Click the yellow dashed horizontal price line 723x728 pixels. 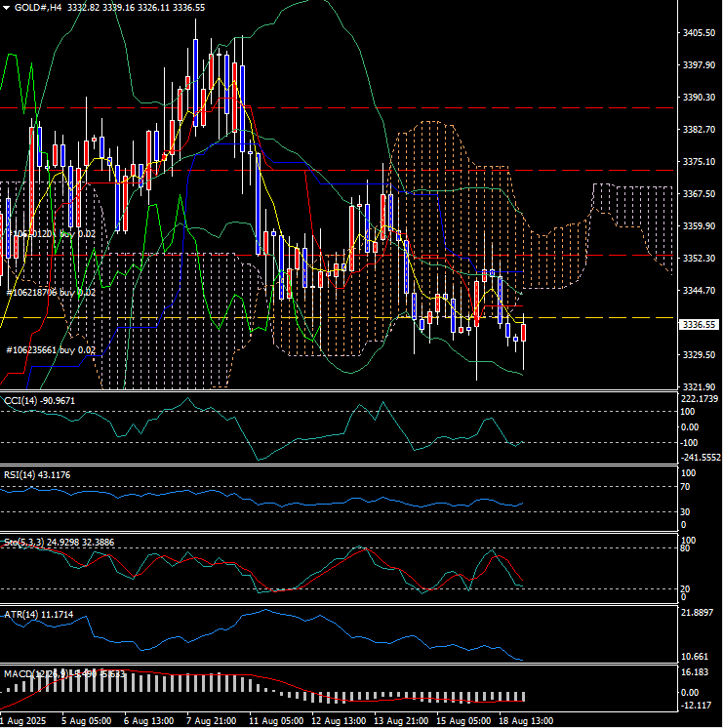pyautogui.click(x=337, y=318)
